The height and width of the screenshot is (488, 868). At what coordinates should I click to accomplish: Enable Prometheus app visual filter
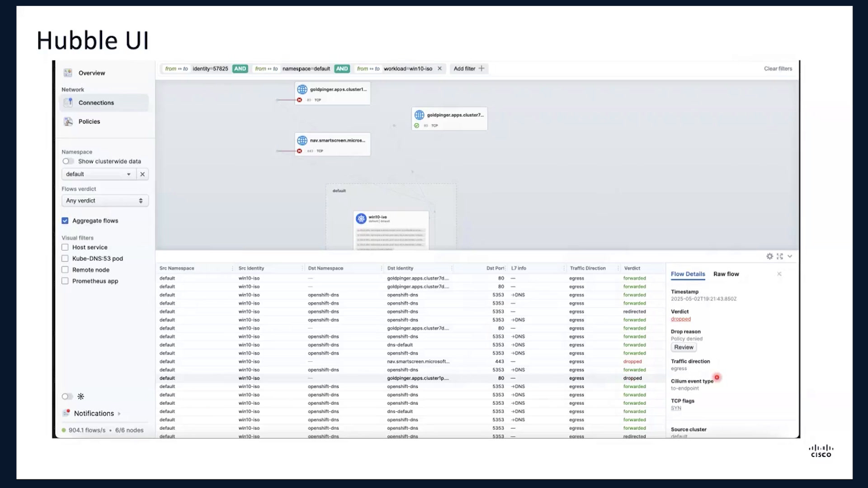(65, 281)
